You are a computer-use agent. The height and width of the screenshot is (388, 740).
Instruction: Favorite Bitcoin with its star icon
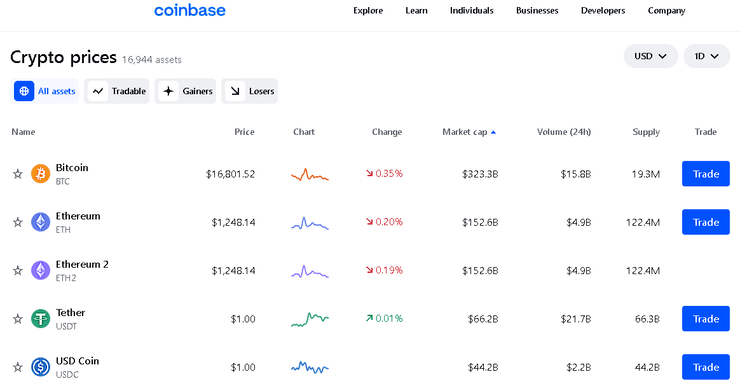(18, 174)
